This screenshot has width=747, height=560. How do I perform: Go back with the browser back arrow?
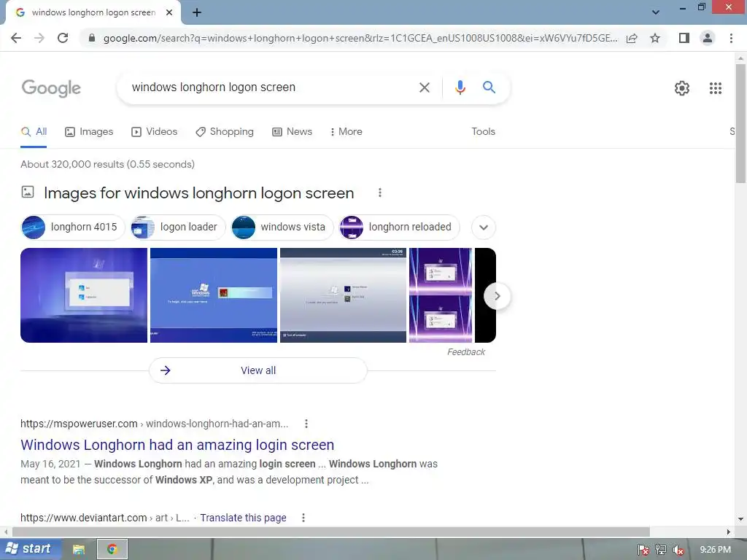click(x=16, y=38)
